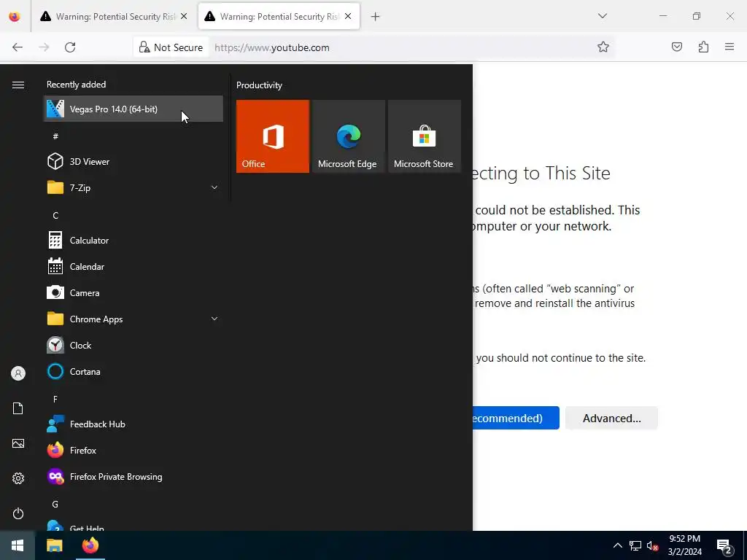Jump to the # letter group header
This screenshot has width=747, height=560.
(55, 136)
